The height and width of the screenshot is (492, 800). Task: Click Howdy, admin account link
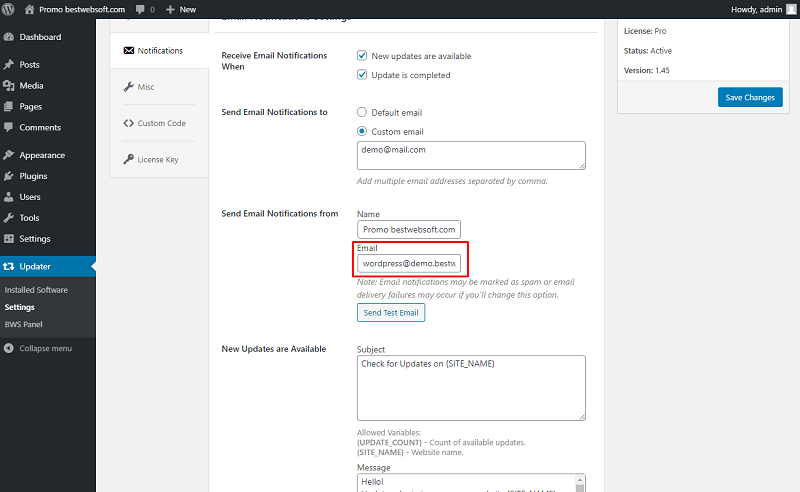coord(756,9)
